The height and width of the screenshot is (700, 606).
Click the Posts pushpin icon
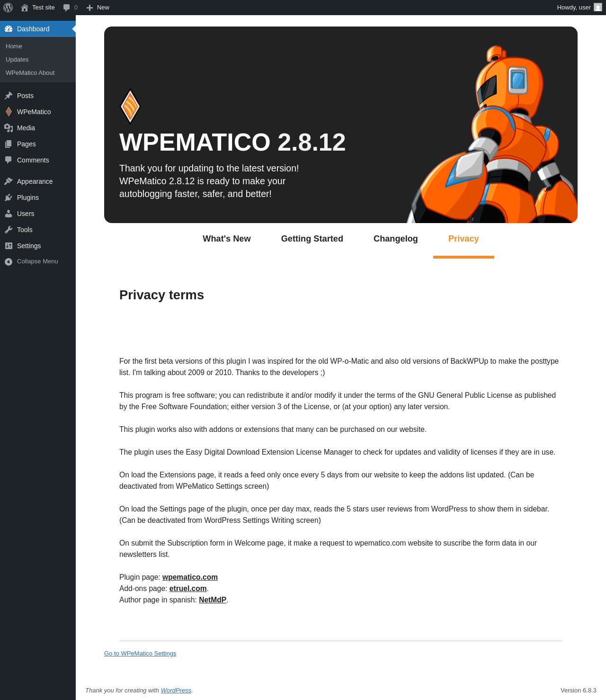(x=9, y=96)
